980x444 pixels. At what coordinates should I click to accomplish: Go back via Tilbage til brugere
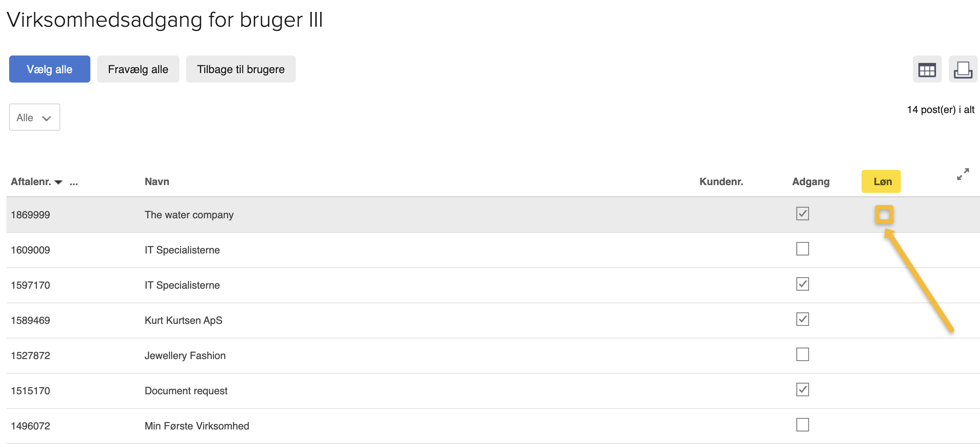[241, 69]
